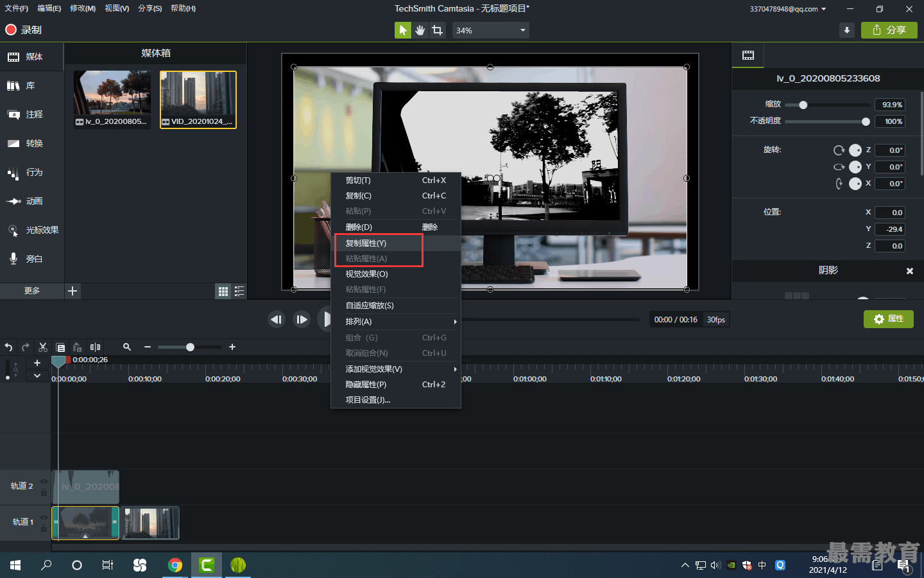This screenshot has width=924, height=578.
Task: Click the plus timeline zoom-in button
Action: coord(232,347)
